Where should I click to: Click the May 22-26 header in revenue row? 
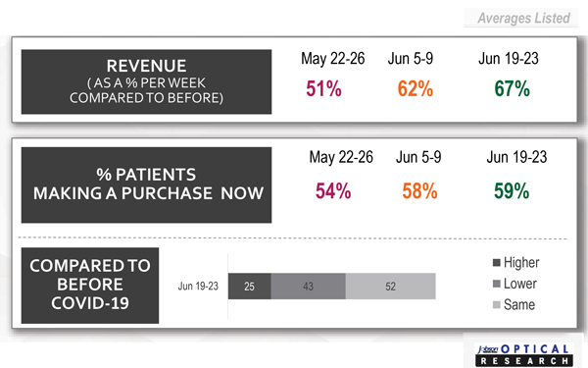pyautogui.click(x=332, y=59)
